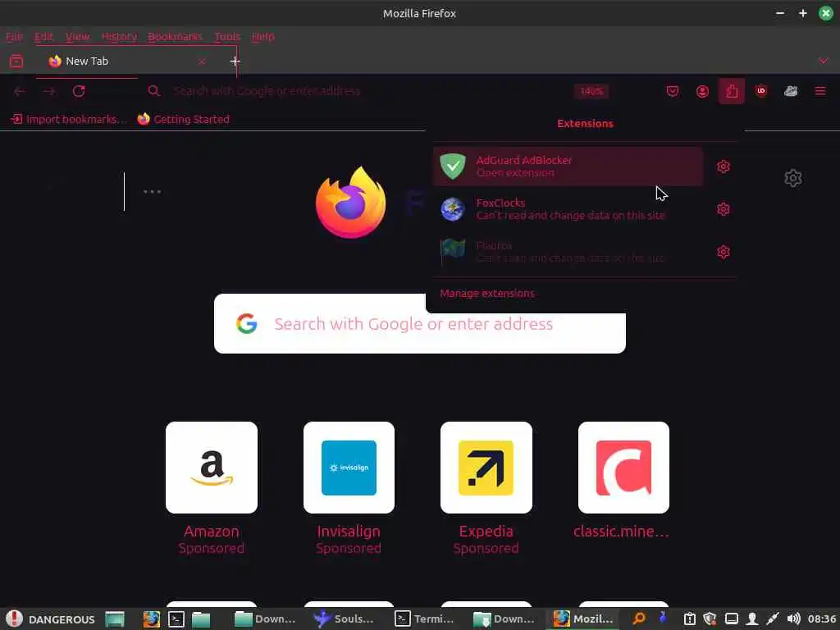Open the Edit menu

(x=44, y=36)
